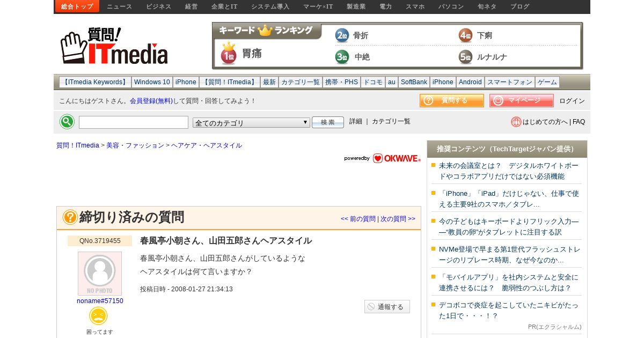
Task: Click the 最新 nav link
Action: tap(269, 82)
